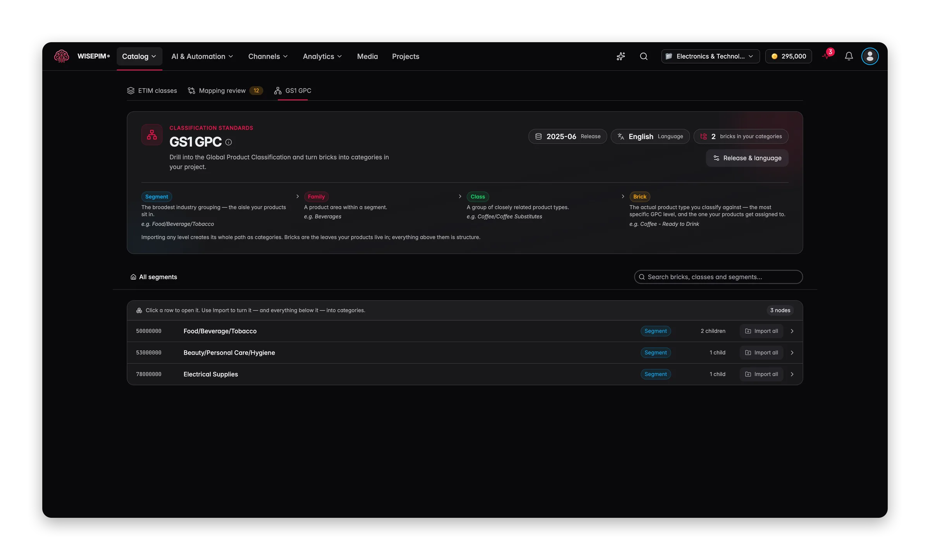Open the Channels menu
Screen dimensions: 930x560
tap(268, 56)
